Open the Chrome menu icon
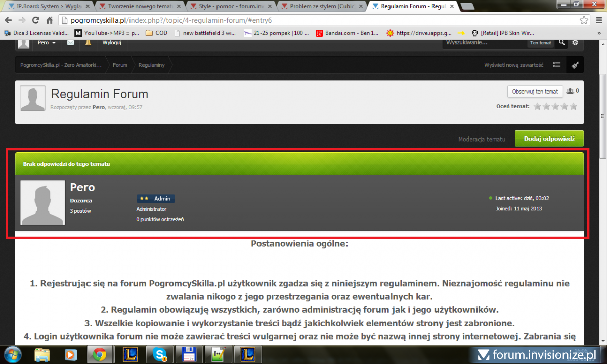607x364 pixels. pos(598,20)
